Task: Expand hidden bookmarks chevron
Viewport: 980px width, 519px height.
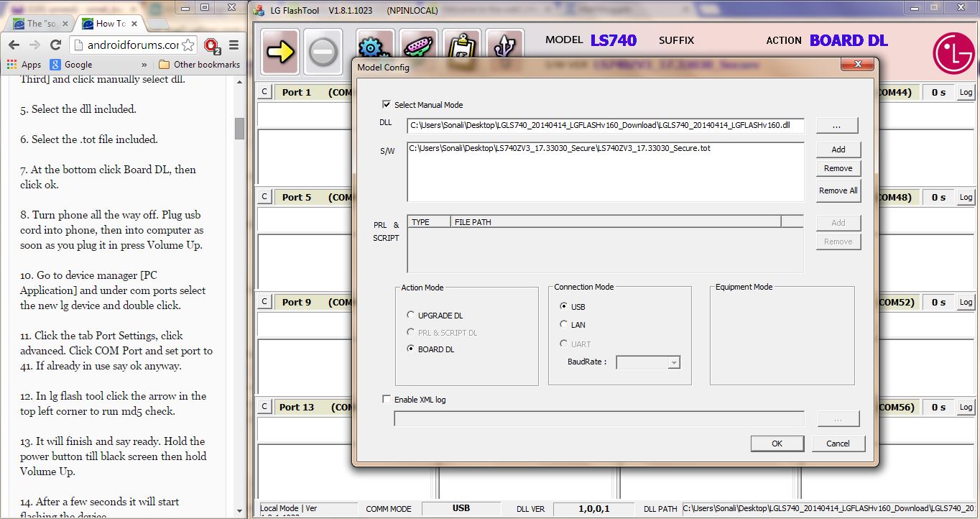Action: (x=144, y=65)
